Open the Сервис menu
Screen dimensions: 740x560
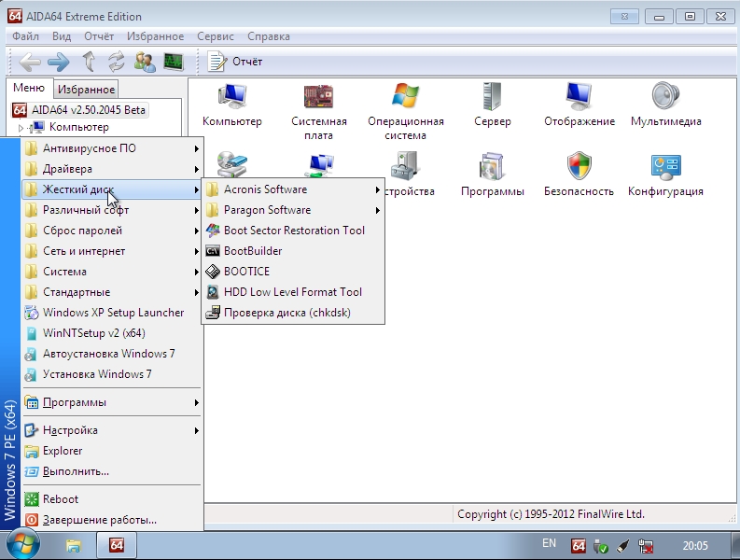216,36
